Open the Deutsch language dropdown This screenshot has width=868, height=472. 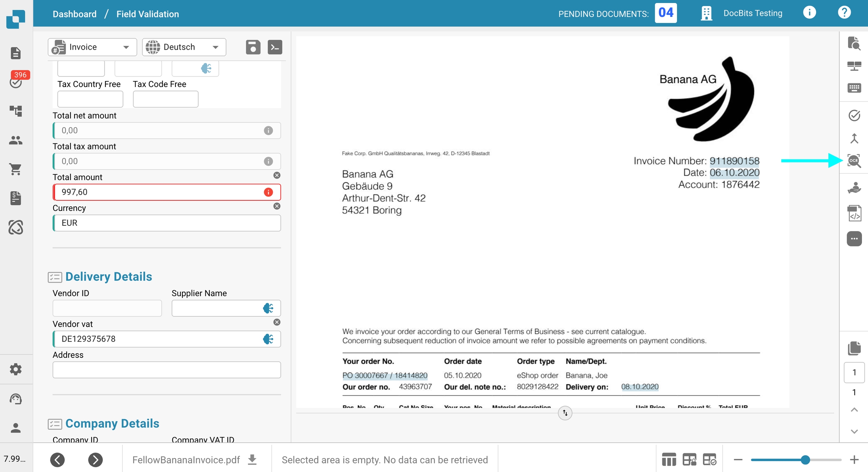184,47
